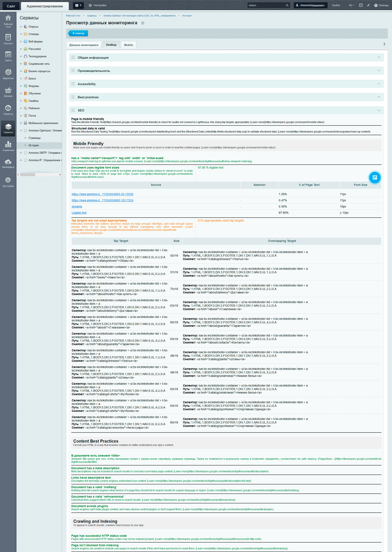Switch to the Данные мониторинга tab
The image size is (392, 552).
coord(83,45)
